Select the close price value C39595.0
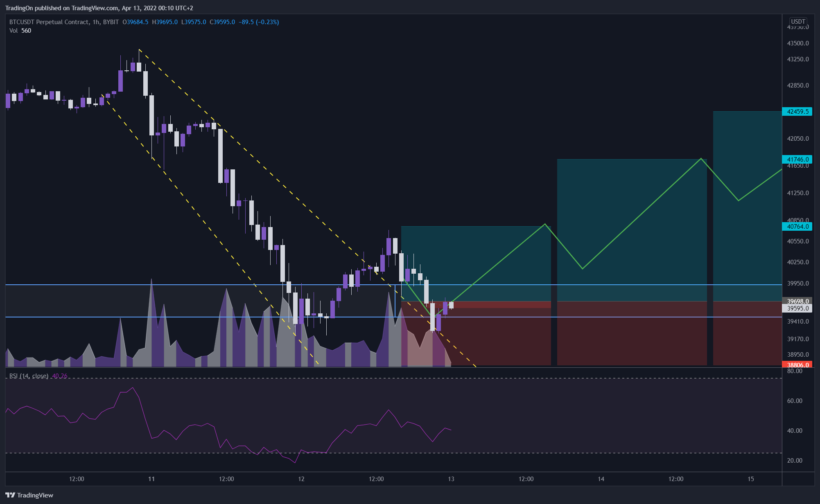820x504 pixels. tap(222, 22)
